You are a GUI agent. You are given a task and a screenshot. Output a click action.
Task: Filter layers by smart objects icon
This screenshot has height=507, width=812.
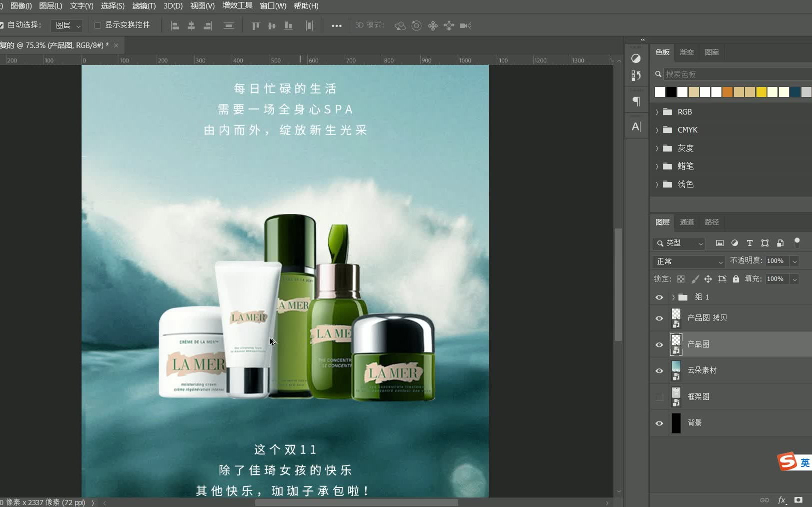pyautogui.click(x=780, y=243)
